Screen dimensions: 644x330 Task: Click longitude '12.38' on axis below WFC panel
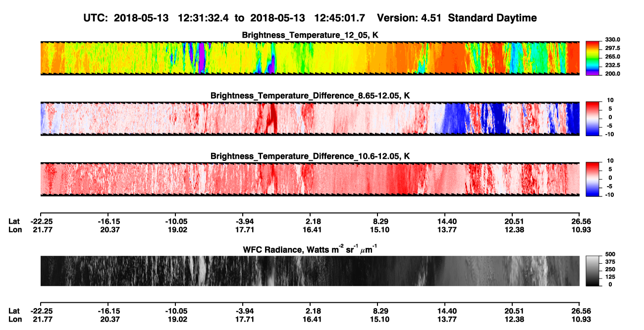point(514,319)
